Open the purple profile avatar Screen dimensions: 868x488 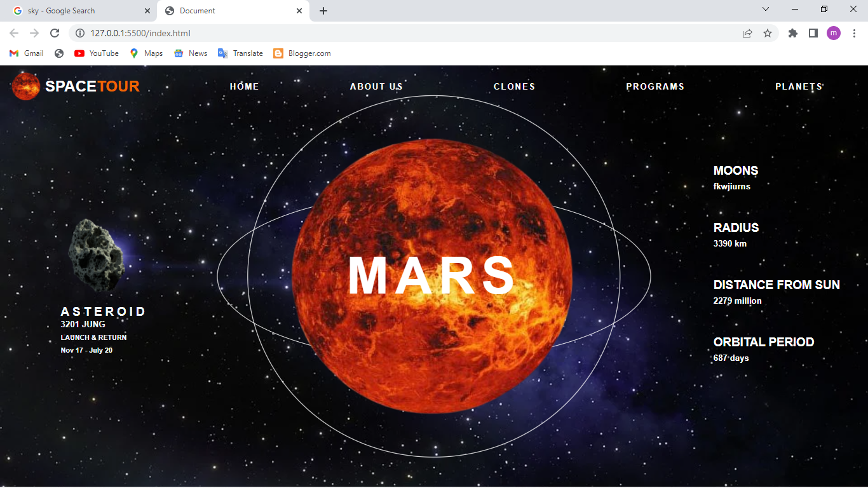(834, 33)
